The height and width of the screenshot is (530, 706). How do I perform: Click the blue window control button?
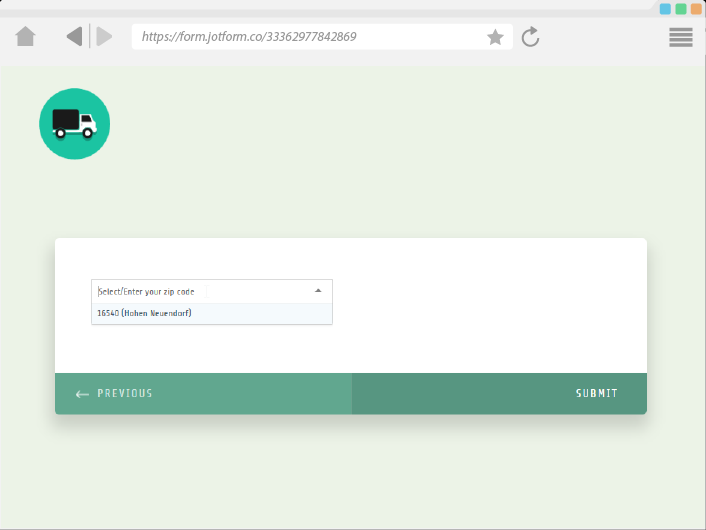pos(665,8)
